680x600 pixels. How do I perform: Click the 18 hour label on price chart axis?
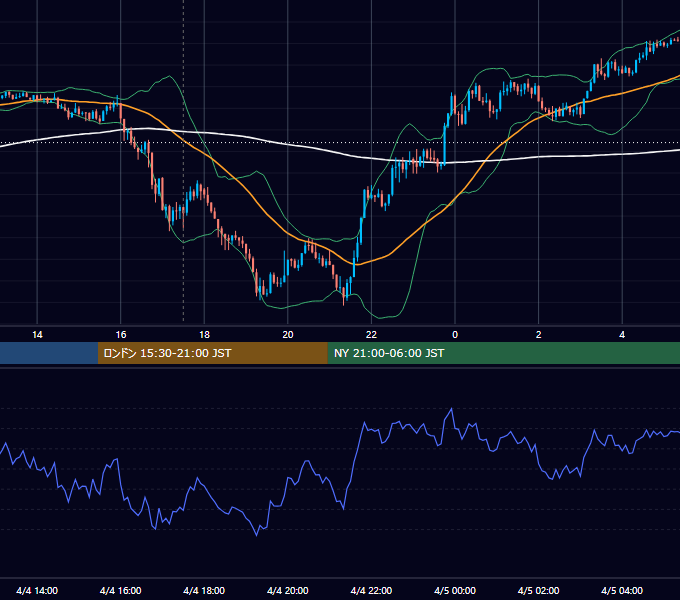tap(204, 335)
